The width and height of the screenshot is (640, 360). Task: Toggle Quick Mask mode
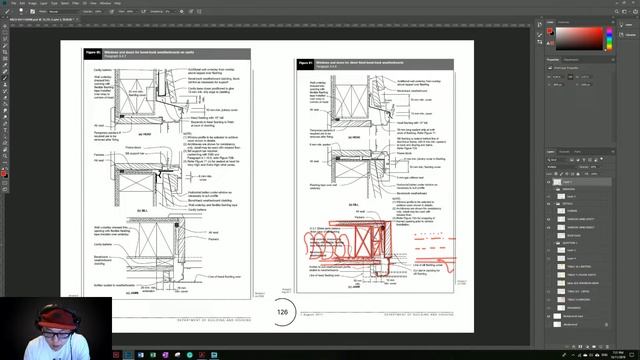4,182
